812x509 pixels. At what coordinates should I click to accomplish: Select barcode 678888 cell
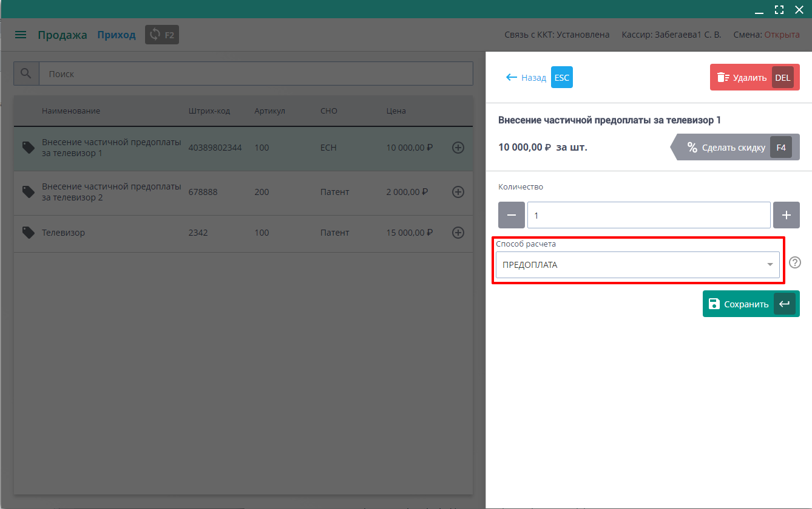[x=203, y=192]
